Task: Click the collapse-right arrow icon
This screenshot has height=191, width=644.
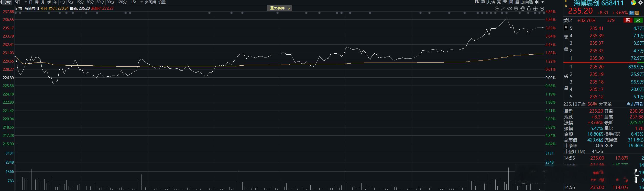Action: click(537, 2)
